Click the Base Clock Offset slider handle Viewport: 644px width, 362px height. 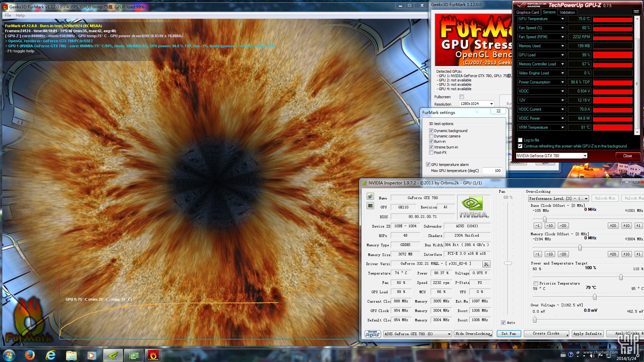pyautogui.click(x=544, y=219)
